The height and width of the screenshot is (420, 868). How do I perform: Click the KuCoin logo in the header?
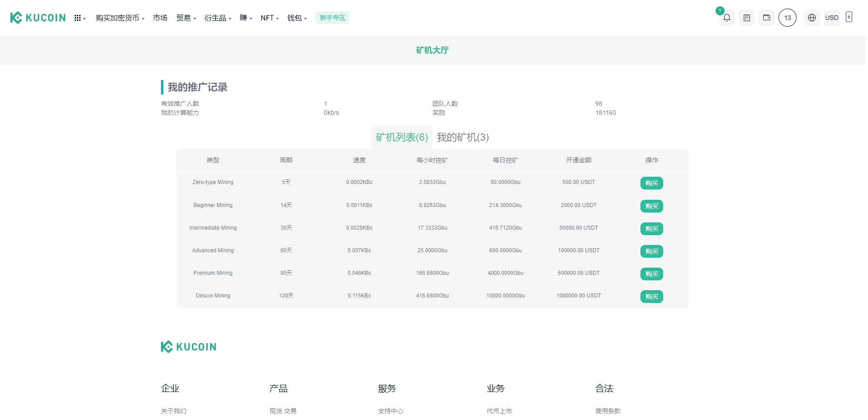pos(38,18)
